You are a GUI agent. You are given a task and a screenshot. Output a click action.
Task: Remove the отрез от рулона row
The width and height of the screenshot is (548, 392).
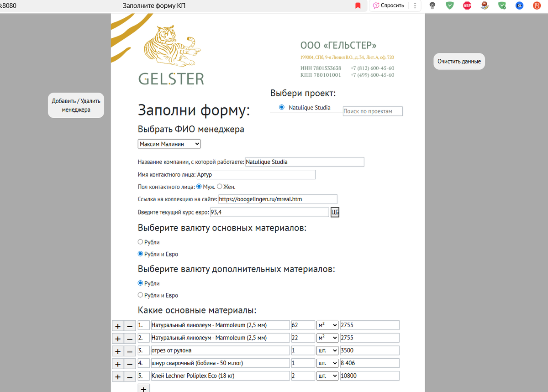(x=130, y=351)
